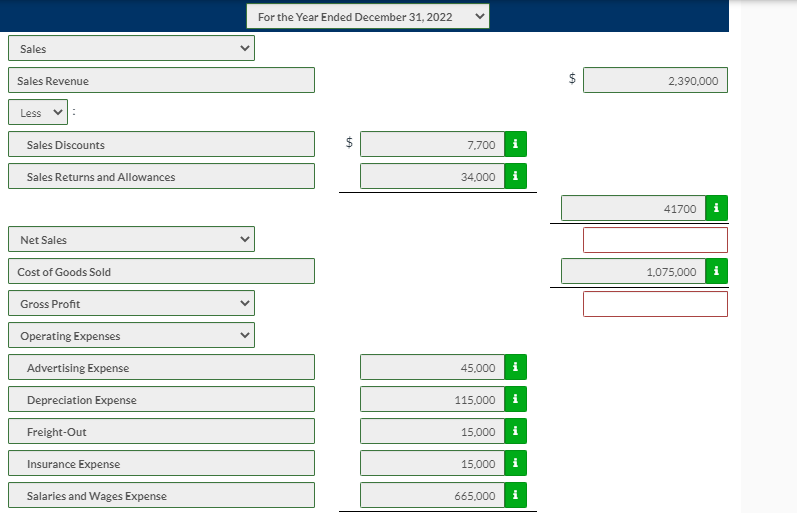The image size is (797, 513).
Task: Click the Cost of Goods Sold account field
Action: coord(162,271)
